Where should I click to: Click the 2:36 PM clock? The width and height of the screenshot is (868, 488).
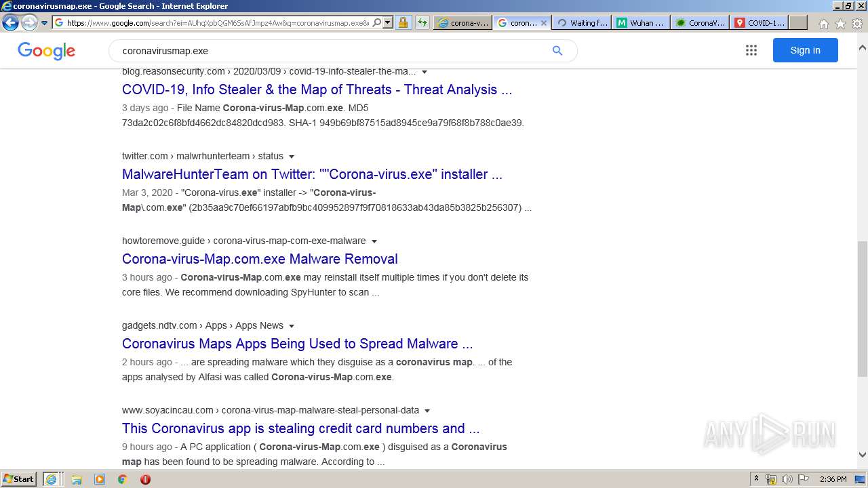pos(833,479)
